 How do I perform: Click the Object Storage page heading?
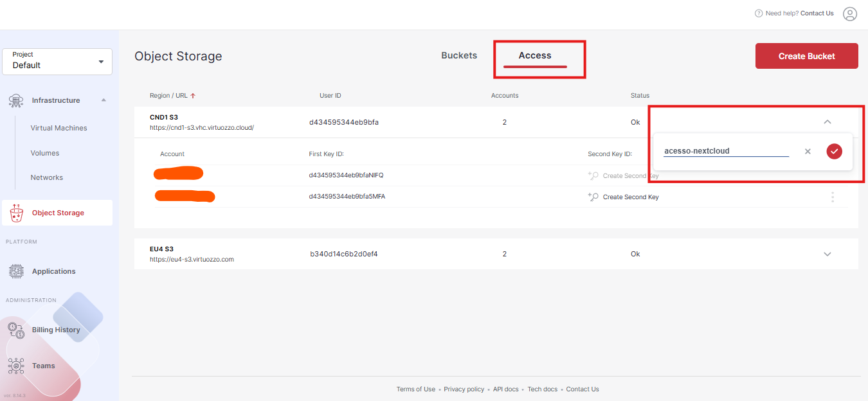point(178,56)
